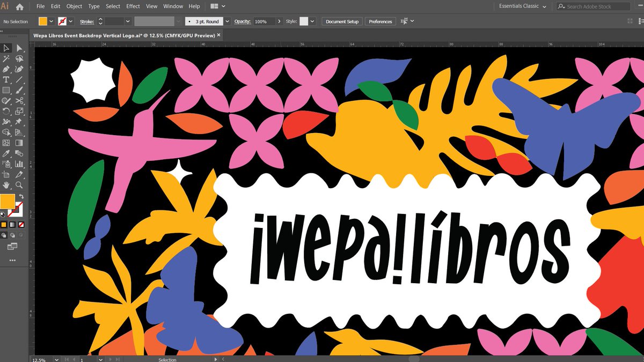Open the Effect menu
Screen dimensions: 644x362
click(x=133, y=6)
